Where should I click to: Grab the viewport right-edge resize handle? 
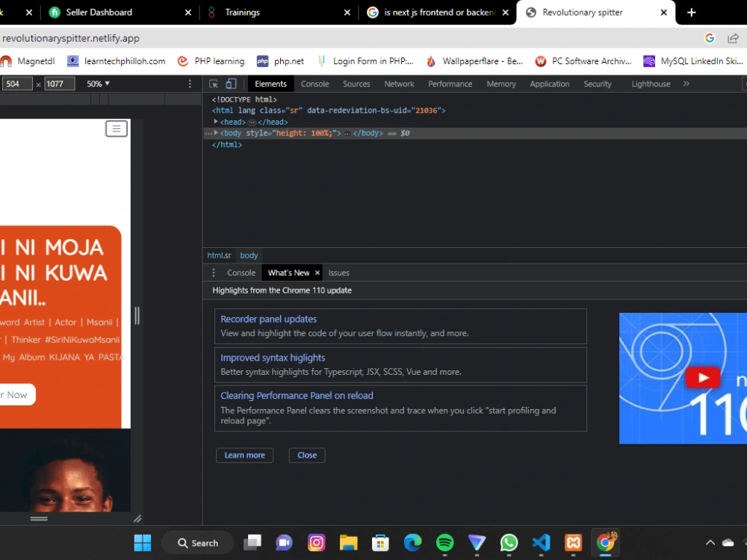click(137, 315)
